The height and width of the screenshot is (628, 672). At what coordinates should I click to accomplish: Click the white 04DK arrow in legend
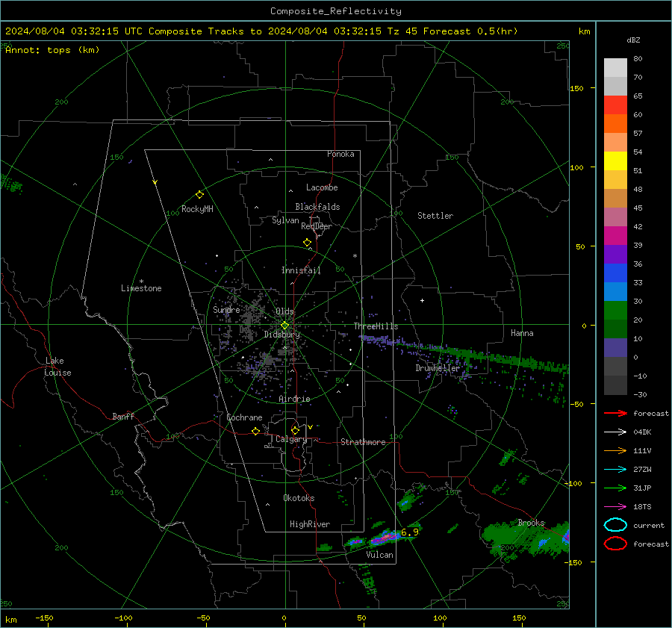click(x=615, y=432)
